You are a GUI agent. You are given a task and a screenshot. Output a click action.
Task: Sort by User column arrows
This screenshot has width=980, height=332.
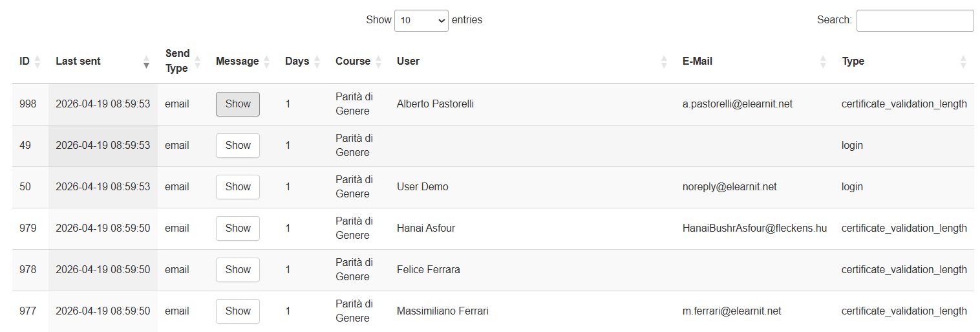click(664, 61)
